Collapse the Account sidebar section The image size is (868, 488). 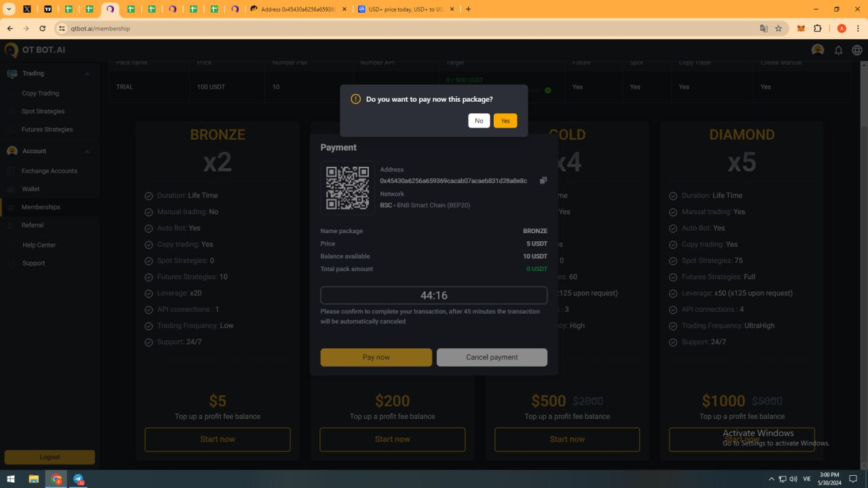click(x=87, y=151)
